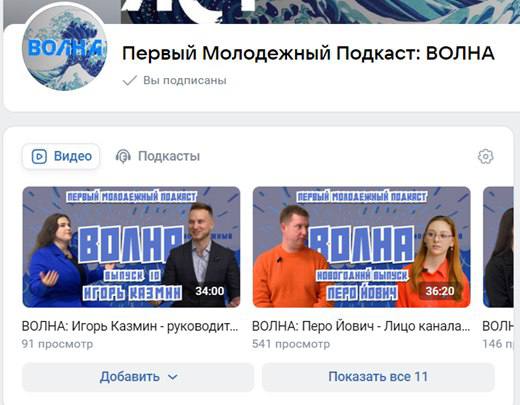The height and width of the screenshot is (405, 520).
Task: Click the podcast icon beside Подкасты
Action: point(123,156)
